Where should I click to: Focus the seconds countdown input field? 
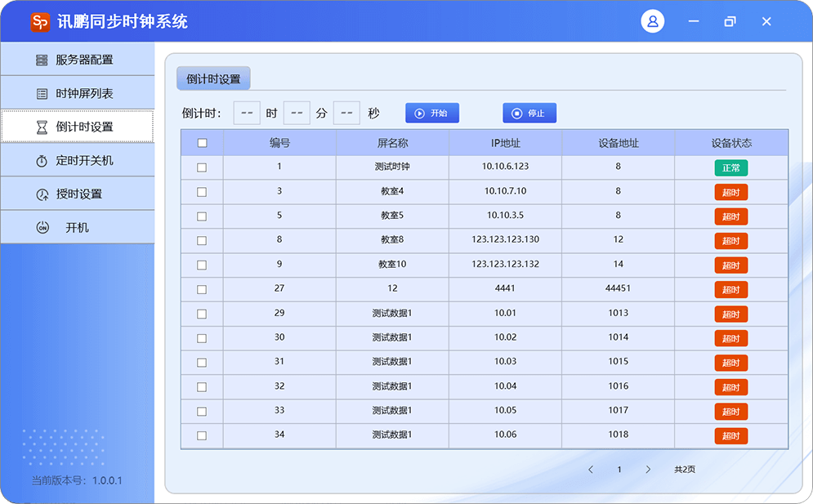(346, 113)
